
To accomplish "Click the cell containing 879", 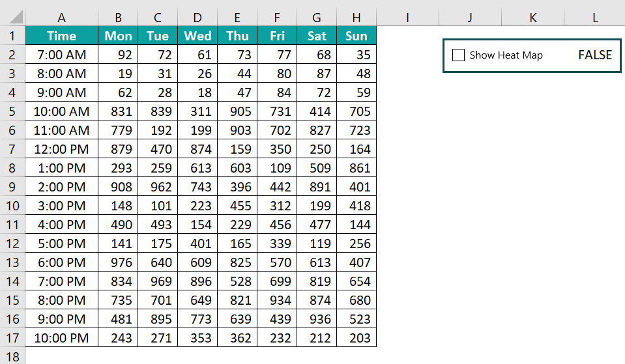I will pyautogui.click(x=118, y=149).
